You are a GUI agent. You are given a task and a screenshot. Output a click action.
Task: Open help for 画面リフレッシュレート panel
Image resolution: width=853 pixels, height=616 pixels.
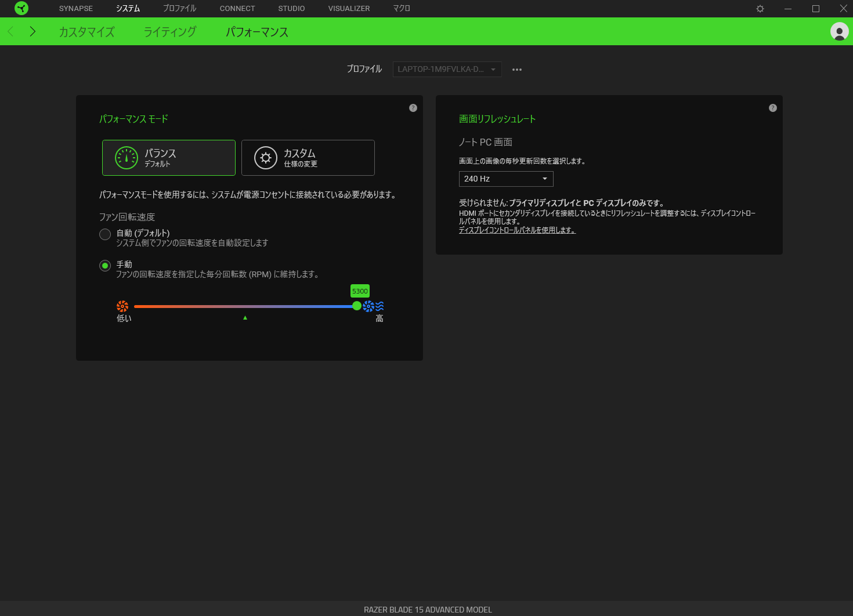click(773, 108)
